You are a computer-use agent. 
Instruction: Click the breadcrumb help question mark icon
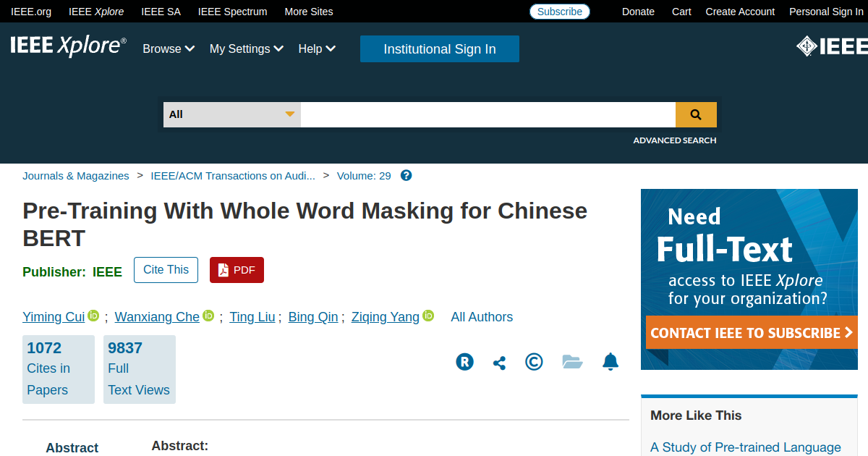click(x=407, y=175)
